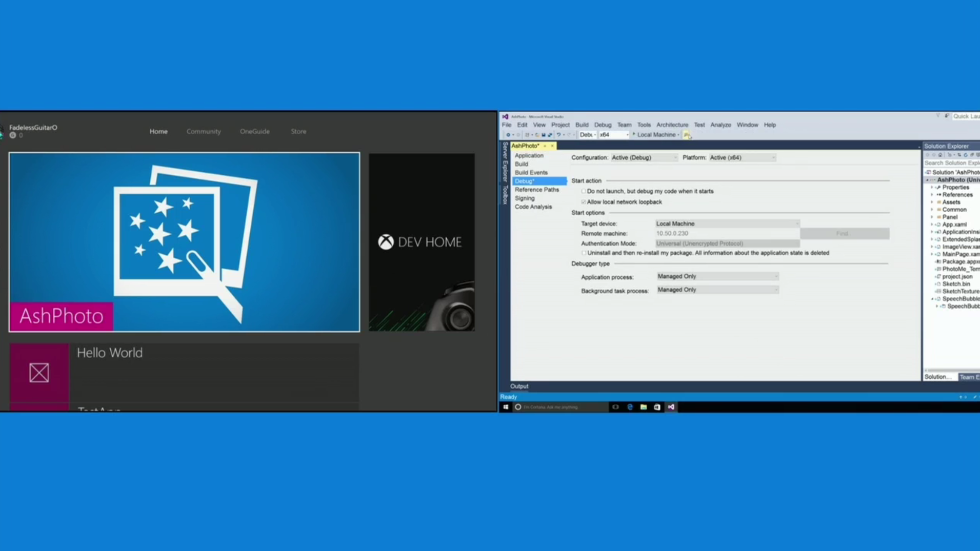Open the Target device dropdown
Screen dimensions: 980x551
(x=727, y=223)
